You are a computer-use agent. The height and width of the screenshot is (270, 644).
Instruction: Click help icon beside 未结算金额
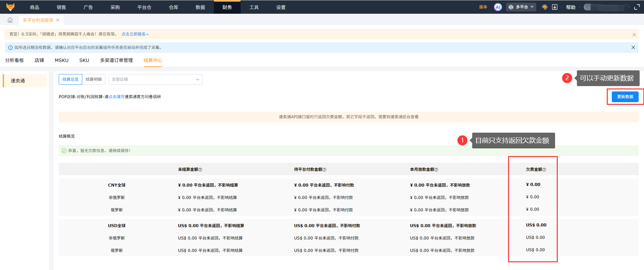(200, 170)
